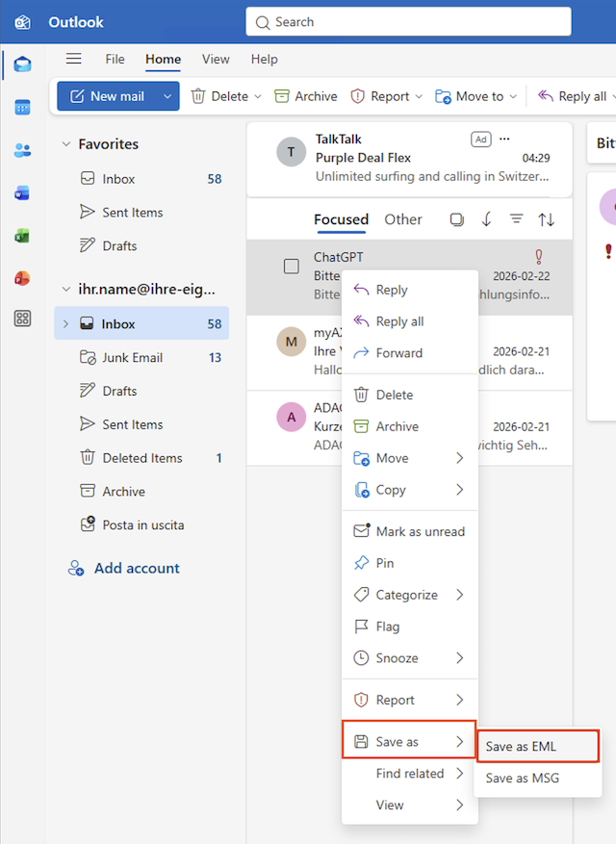Open the message Filter icon
Image resolution: width=616 pixels, height=844 pixels.
click(517, 218)
